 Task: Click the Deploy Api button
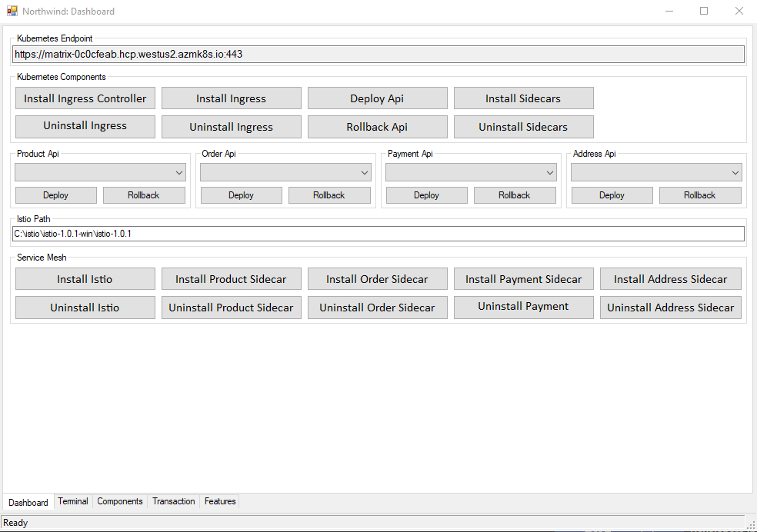[378, 98]
